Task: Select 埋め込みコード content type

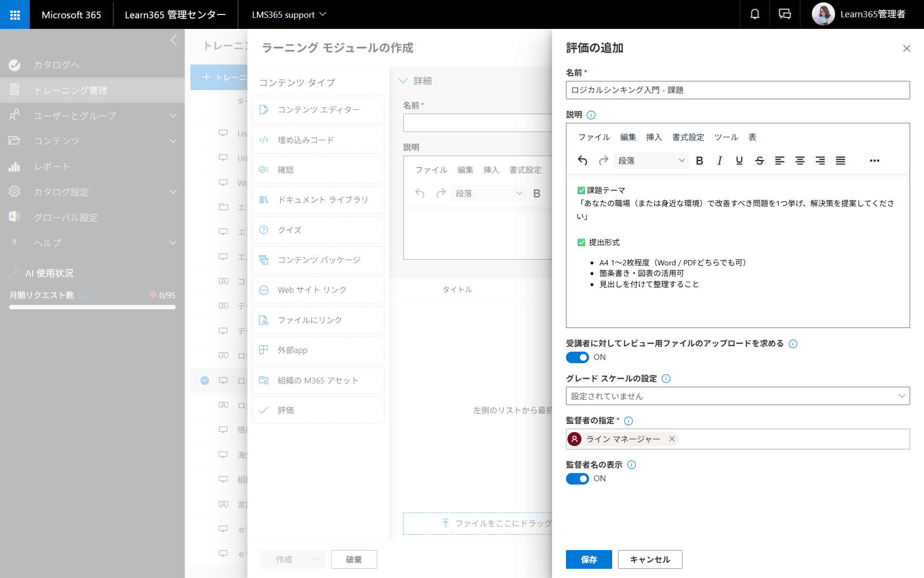Action: point(318,140)
